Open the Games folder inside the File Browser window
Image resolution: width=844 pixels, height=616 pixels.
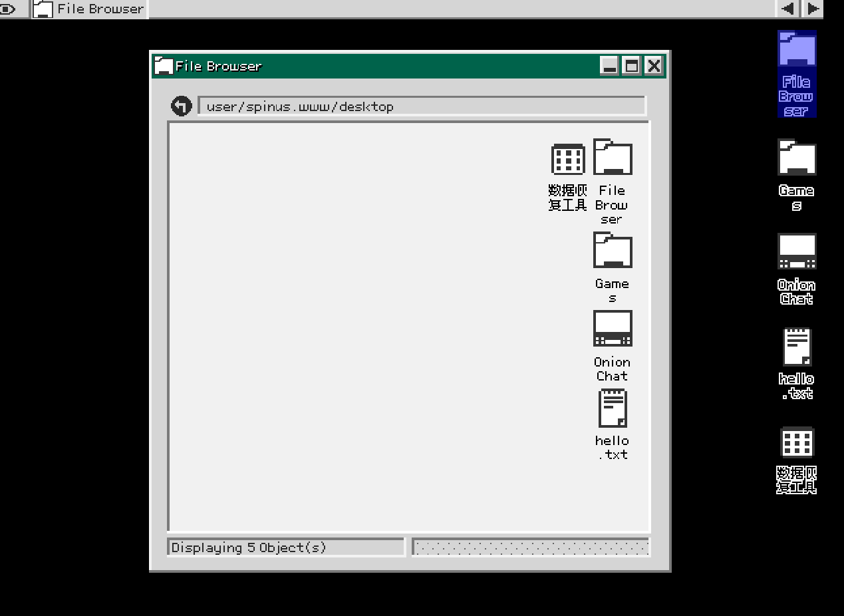613,251
